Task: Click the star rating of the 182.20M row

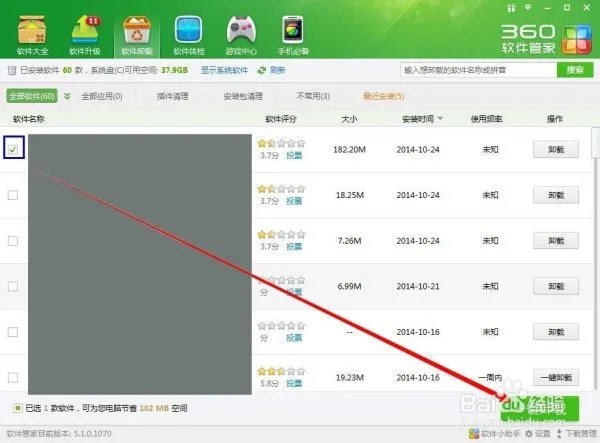Action: pyautogui.click(x=281, y=143)
